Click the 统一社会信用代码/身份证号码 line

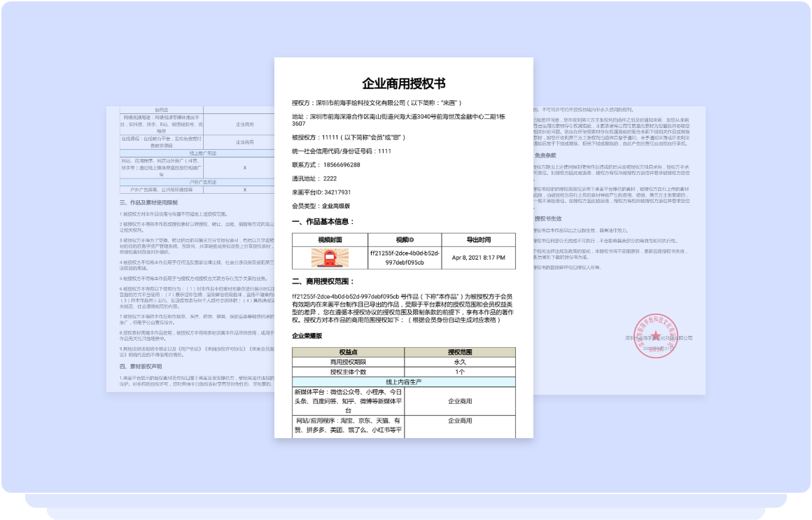click(342, 151)
